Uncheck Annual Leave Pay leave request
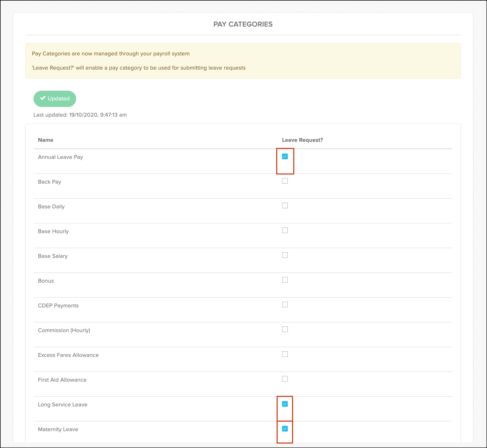487x448 pixels. [x=285, y=157]
